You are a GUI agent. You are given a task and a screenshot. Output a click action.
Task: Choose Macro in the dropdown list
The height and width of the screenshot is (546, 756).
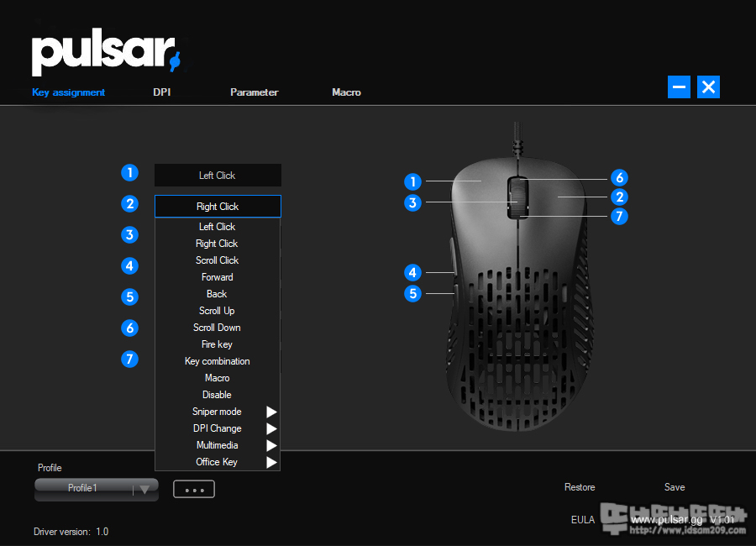217,378
